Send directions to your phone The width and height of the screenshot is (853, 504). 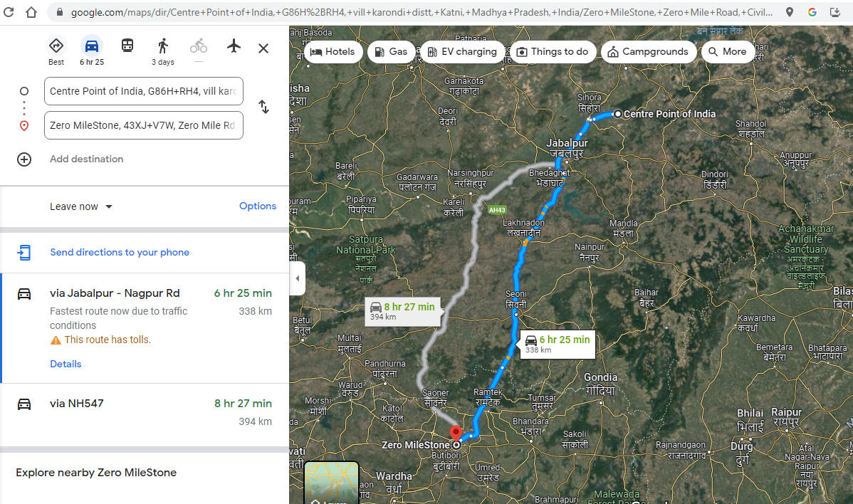119,252
